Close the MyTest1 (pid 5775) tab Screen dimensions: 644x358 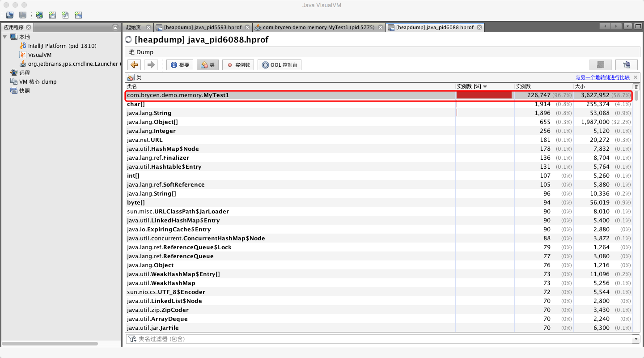click(x=381, y=27)
